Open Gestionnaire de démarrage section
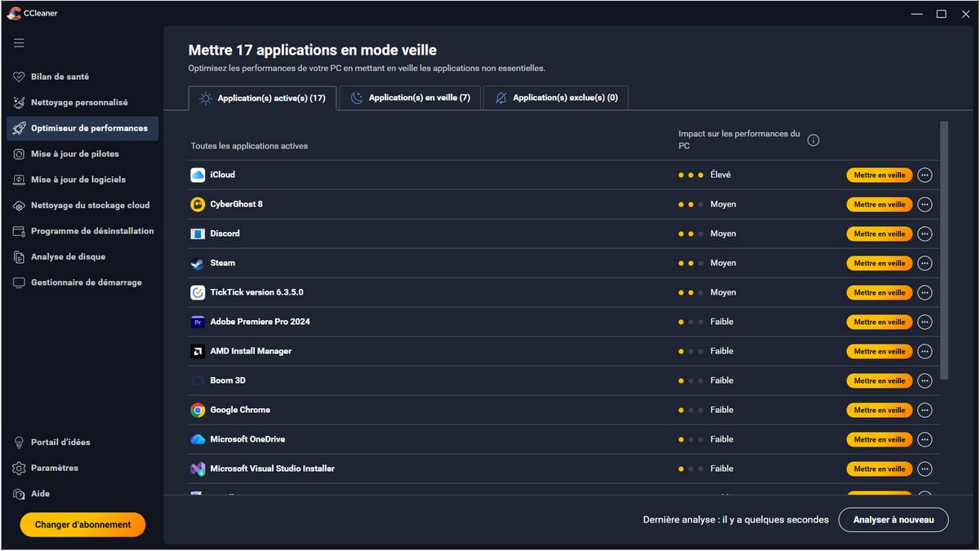 [86, 282]
